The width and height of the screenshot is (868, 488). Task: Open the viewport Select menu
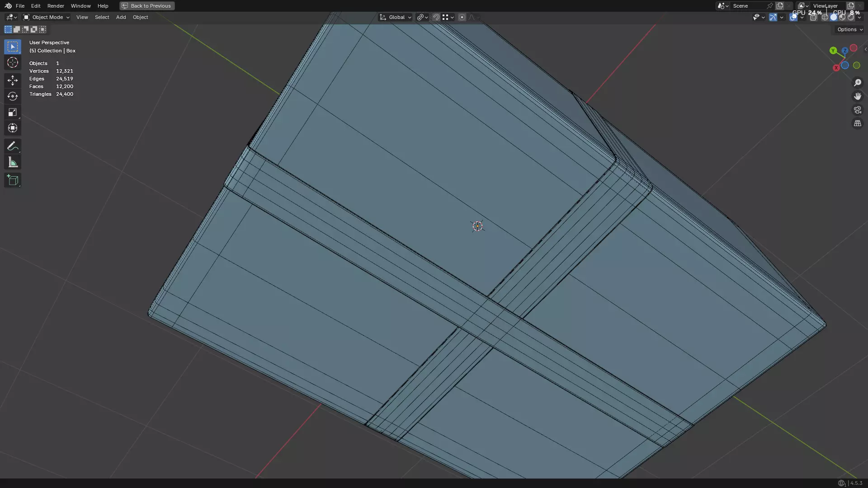pos(102,17)
